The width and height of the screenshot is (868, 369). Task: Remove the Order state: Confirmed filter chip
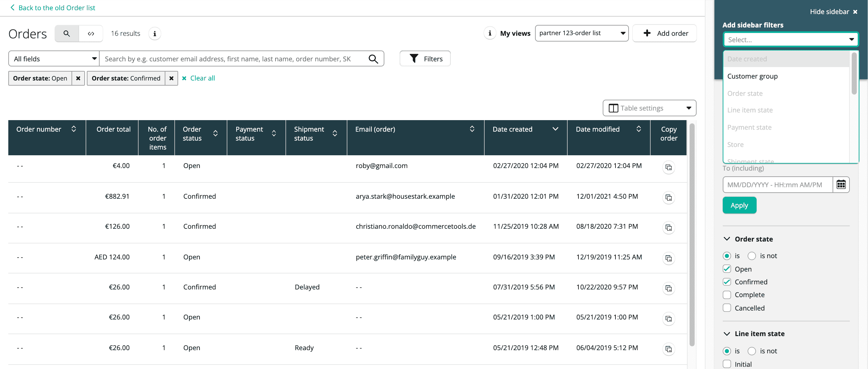pyautogui.click(x=171, y=78)
